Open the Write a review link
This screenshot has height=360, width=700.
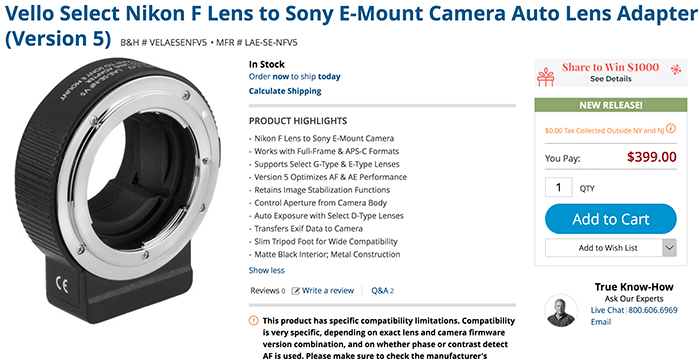(x=328, y=291)
